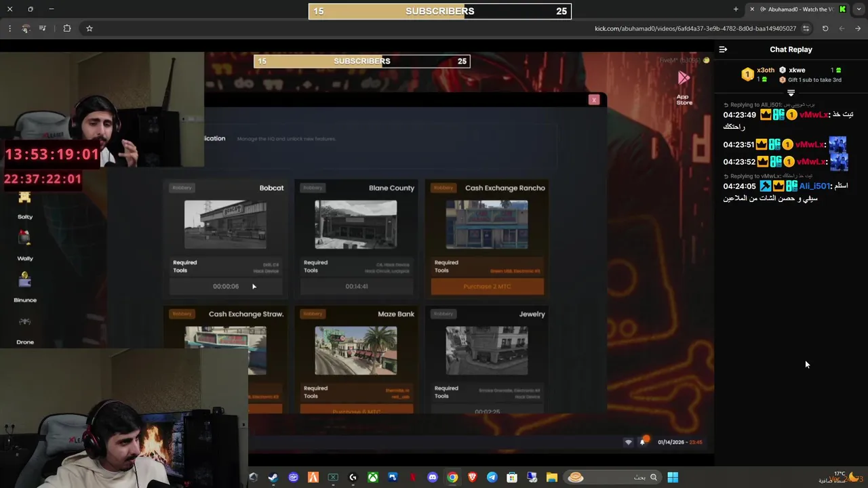868x488 pixels.
Task: Open Ali_i501 username at 04:24:05
Action: 814,186
